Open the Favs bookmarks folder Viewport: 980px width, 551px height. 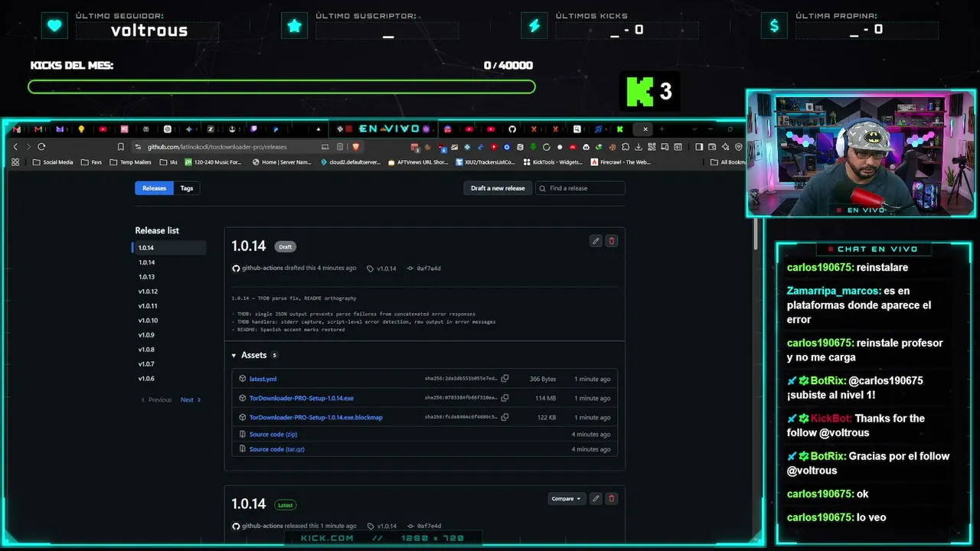[92, 162]
